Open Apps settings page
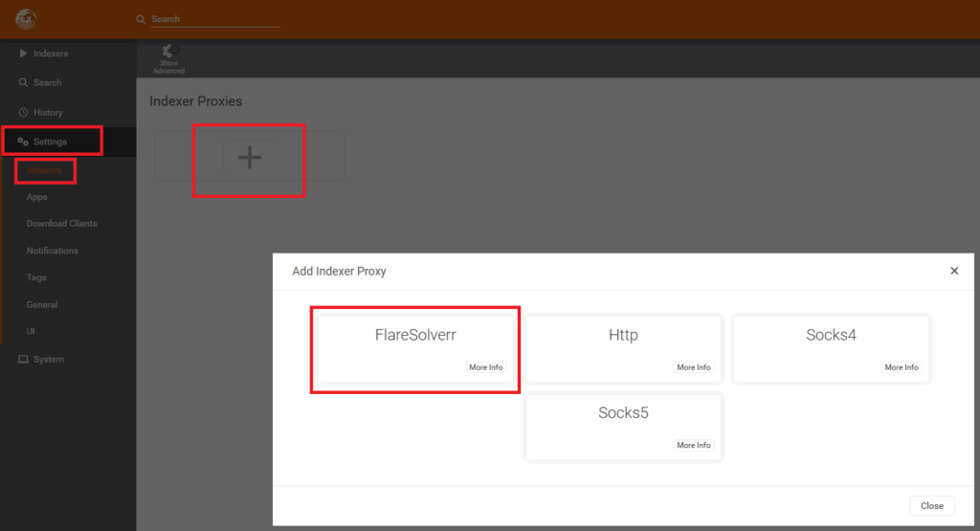The image size is (980, 531). tap(37, 197)
